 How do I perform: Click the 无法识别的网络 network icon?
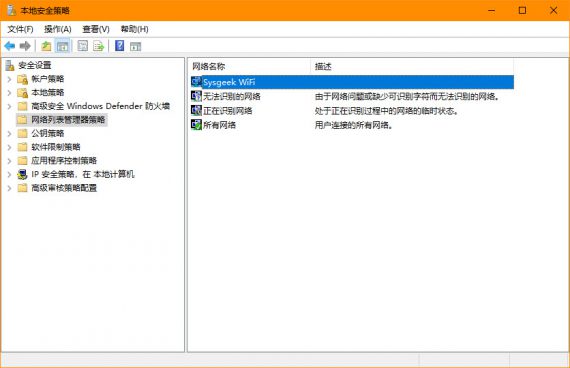196,96
